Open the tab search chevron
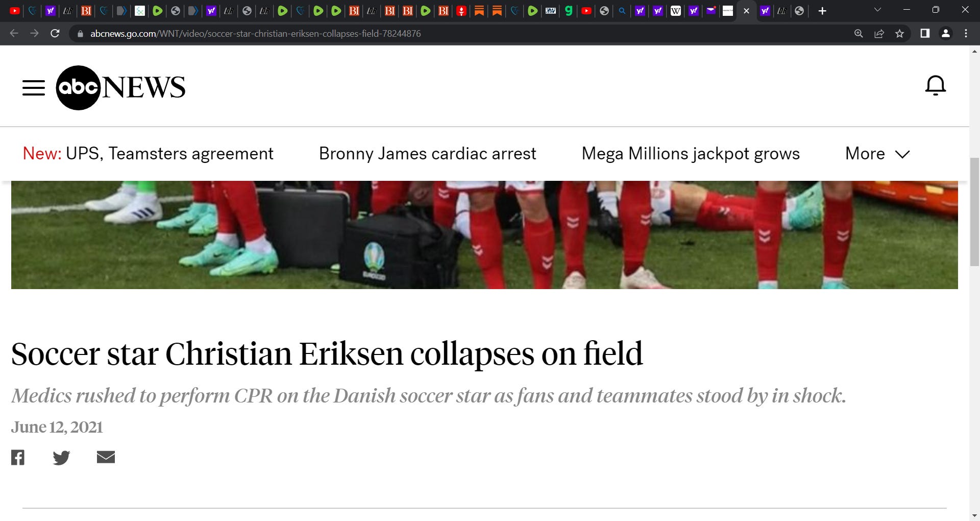Viewport: 980px width, 521px height. (877, 10)
